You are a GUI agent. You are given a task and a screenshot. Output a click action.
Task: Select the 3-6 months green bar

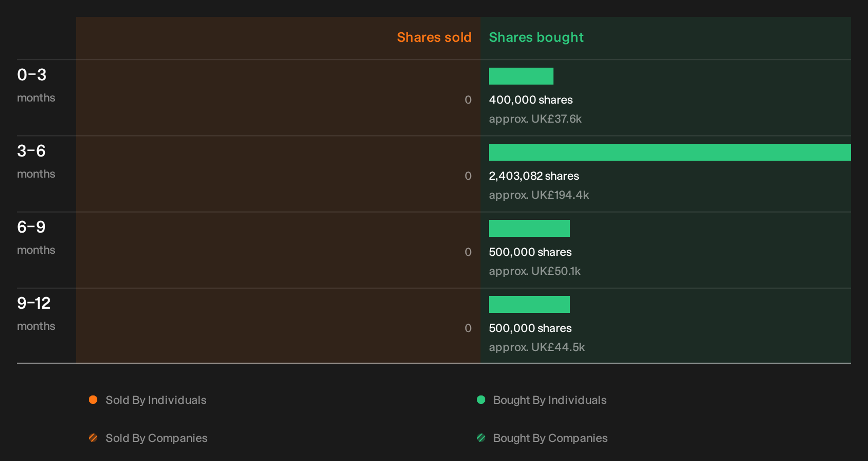[670, 152]
